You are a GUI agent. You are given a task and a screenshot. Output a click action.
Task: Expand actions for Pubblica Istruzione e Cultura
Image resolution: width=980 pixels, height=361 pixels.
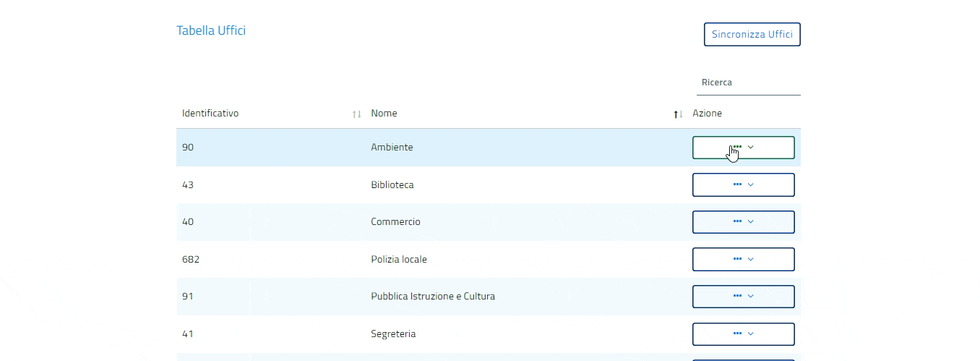pyautogui.click(x=743, y=297)
